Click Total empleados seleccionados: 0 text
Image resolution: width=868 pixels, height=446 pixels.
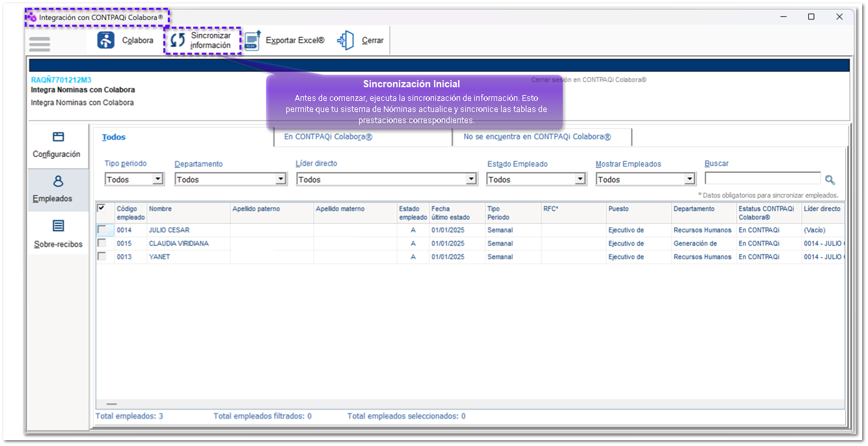(x=406, y=416)
